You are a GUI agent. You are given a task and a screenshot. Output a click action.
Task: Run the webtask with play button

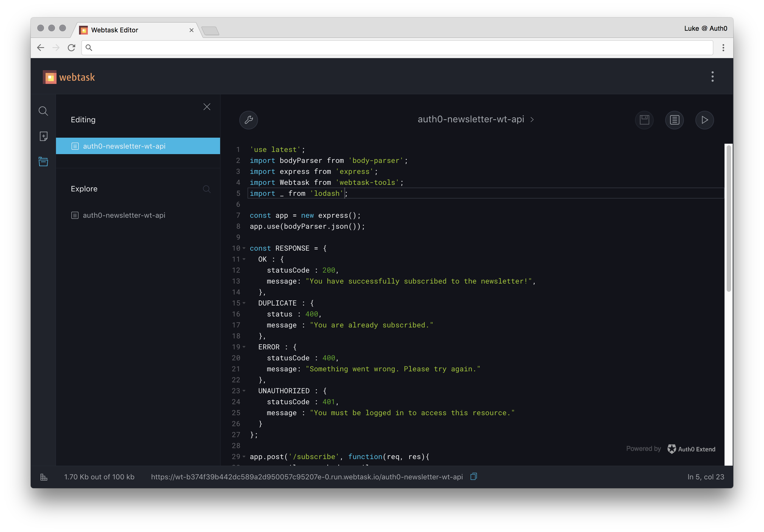point(704,120)
